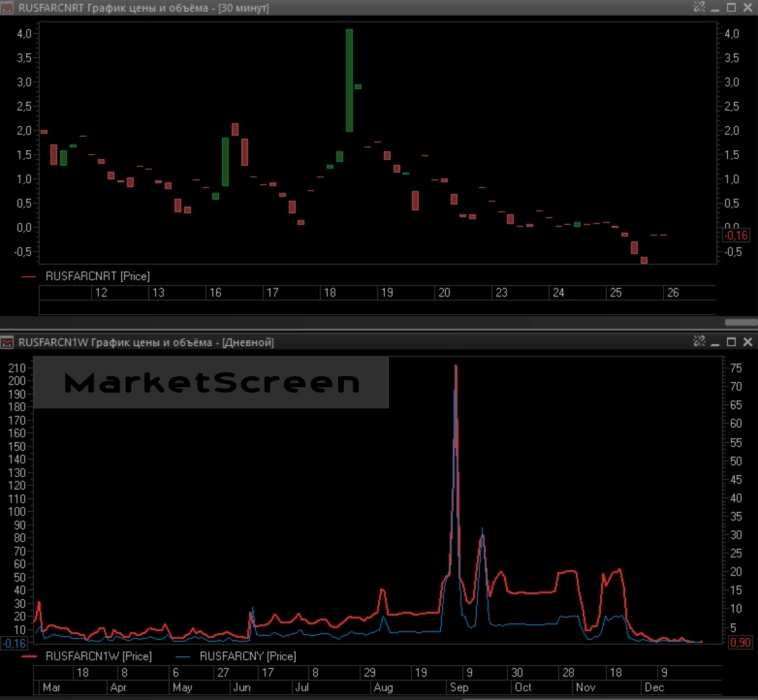Select the RUSFARCN1W [Price] legend entry
This screenshot has height=700, width=758.
point(99,656)
